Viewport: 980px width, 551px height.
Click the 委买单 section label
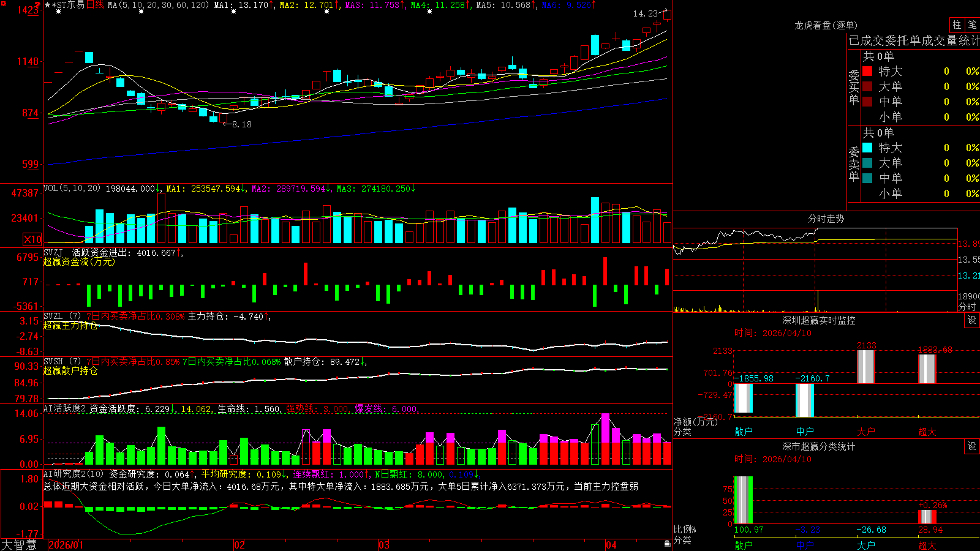pyautogui.click(x=854, y=87)
